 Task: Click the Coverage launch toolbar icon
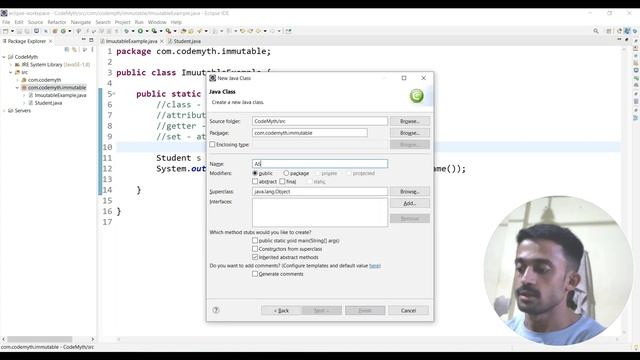coord(154,31)
